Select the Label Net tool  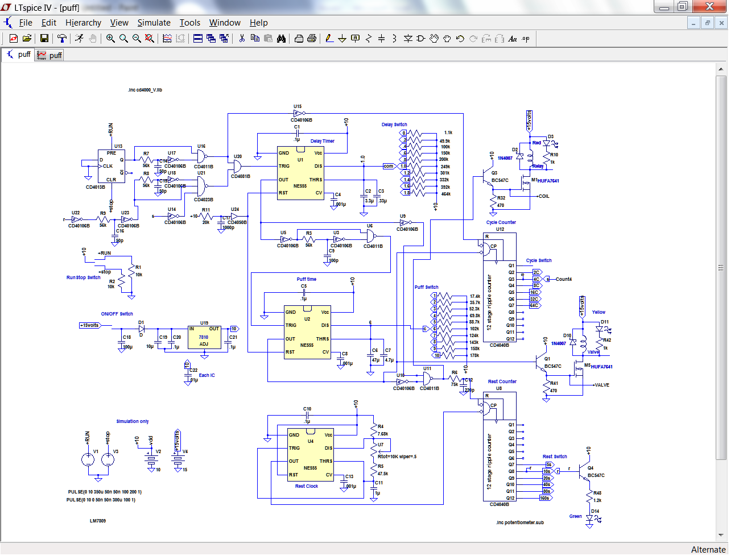356,39
